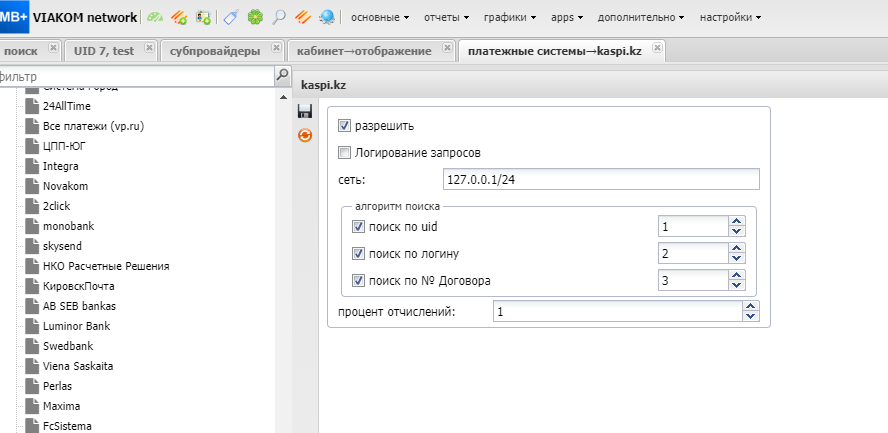Increase the поиск по uid priority value
Image resolution: width=888 pixels, height=433 pixels.
(x=737, y=222)
